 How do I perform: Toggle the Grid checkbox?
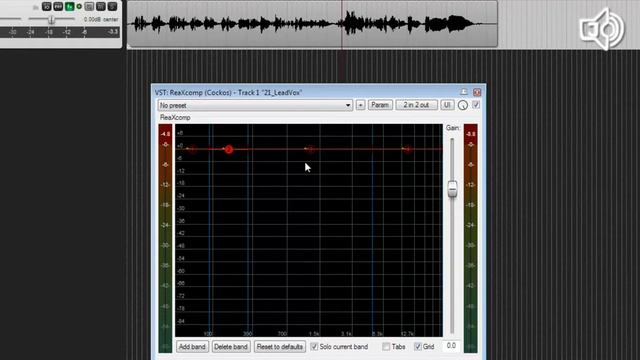click(x=418, y=347)
